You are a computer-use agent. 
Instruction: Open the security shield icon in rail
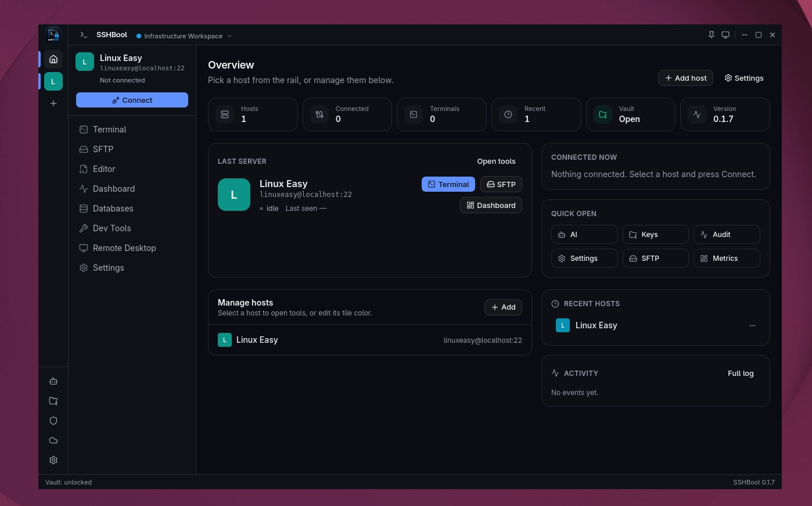pyautogui.click(x=53, y=421)
